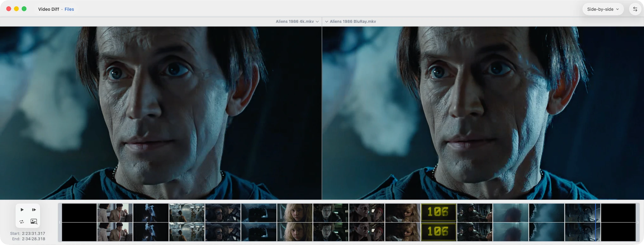This screenshot has width=644, height=245.
Task: Minimize the window using the yellow button
Action: click(x=16, y=9)
